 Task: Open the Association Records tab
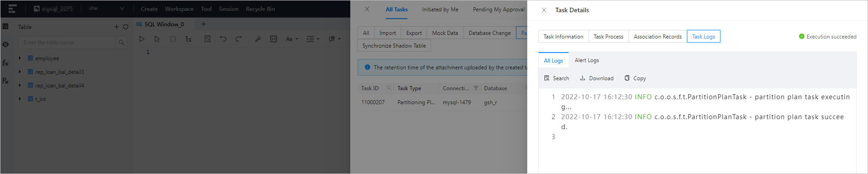[657, 37]
